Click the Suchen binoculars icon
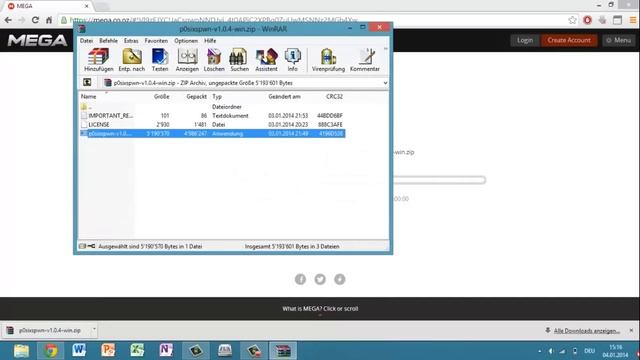Screen dimensions: 640x360 [239, 60]
